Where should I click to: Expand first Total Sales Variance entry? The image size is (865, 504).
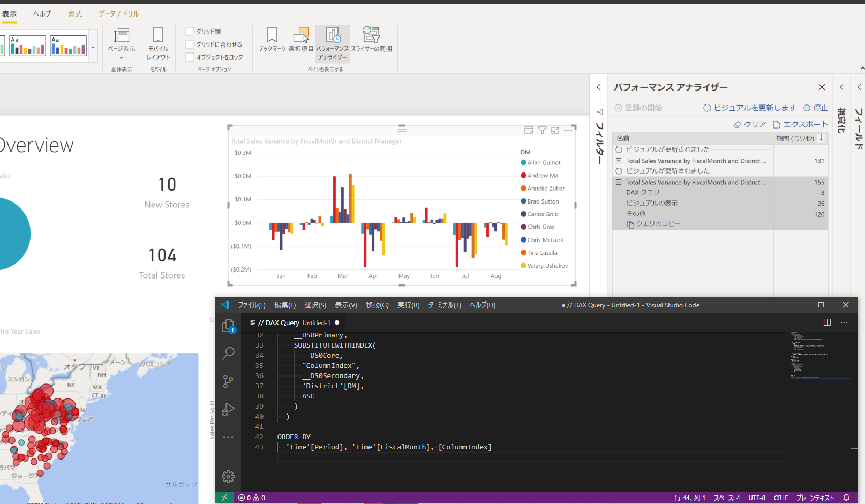coord(619,161)
